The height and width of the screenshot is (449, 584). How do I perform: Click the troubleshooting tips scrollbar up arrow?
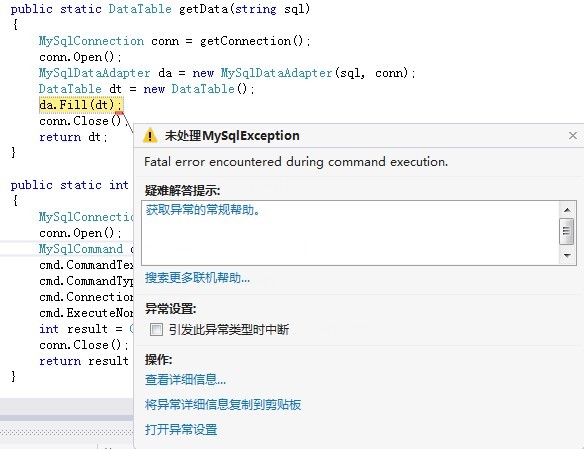pyautogui.click(x=567, y=210)
